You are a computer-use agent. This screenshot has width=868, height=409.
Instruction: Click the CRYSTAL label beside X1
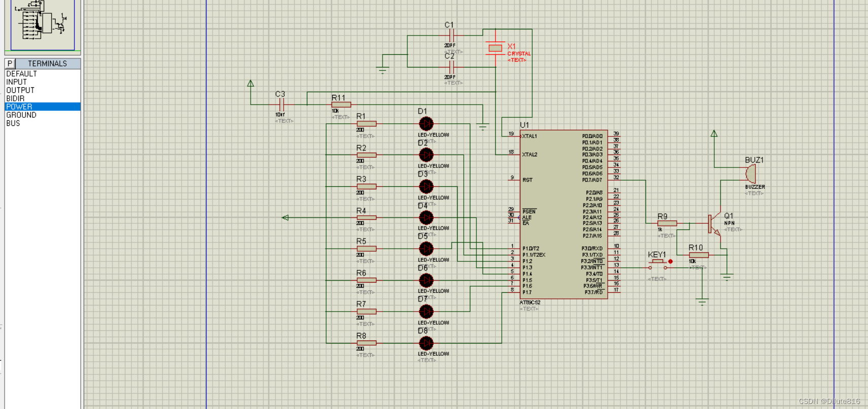[x=519, y=54]
